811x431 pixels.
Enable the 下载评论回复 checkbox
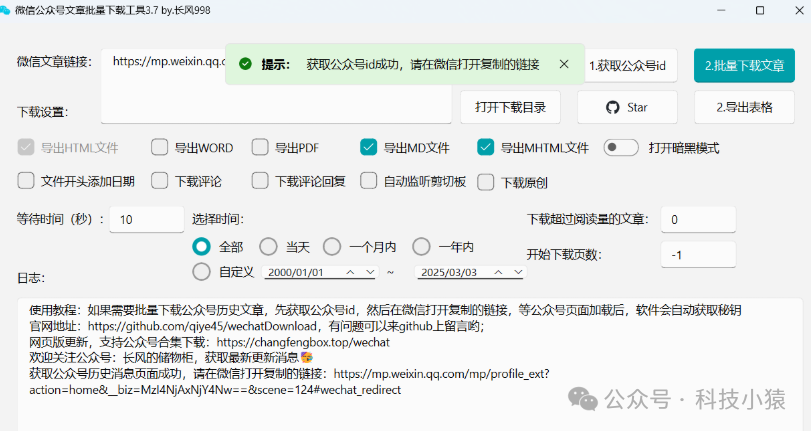tap(260, 181)
